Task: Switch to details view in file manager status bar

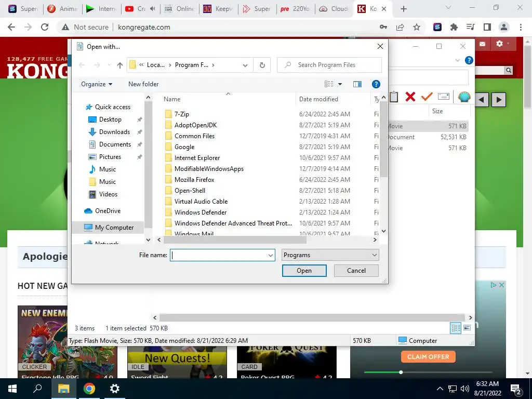Action: [456, 328]
